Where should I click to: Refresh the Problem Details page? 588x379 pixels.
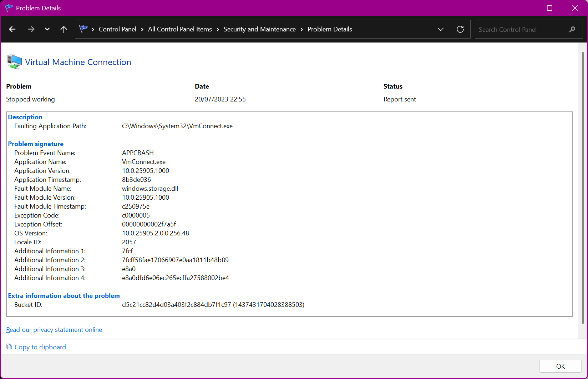click(460, 29)
